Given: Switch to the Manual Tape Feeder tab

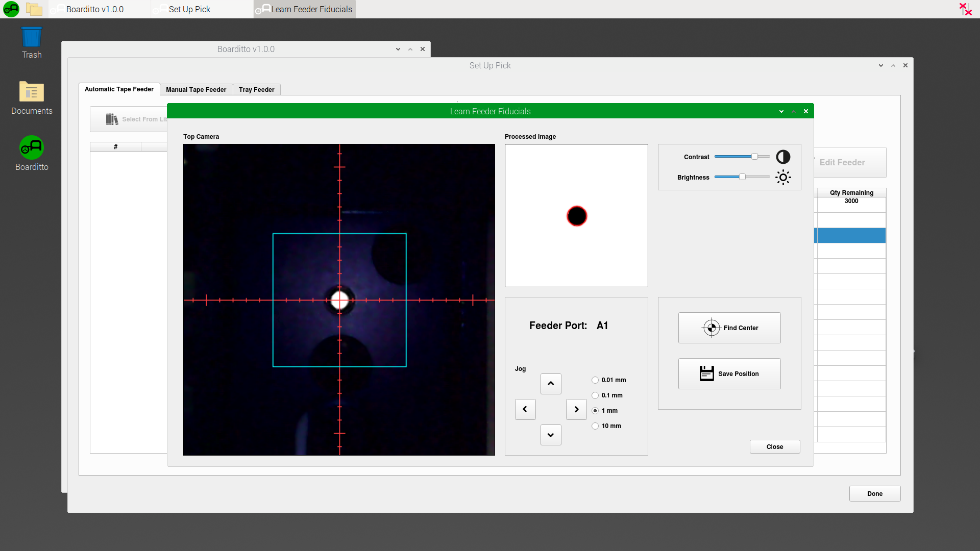Looking at the screenshot, I should pos(196,90).
